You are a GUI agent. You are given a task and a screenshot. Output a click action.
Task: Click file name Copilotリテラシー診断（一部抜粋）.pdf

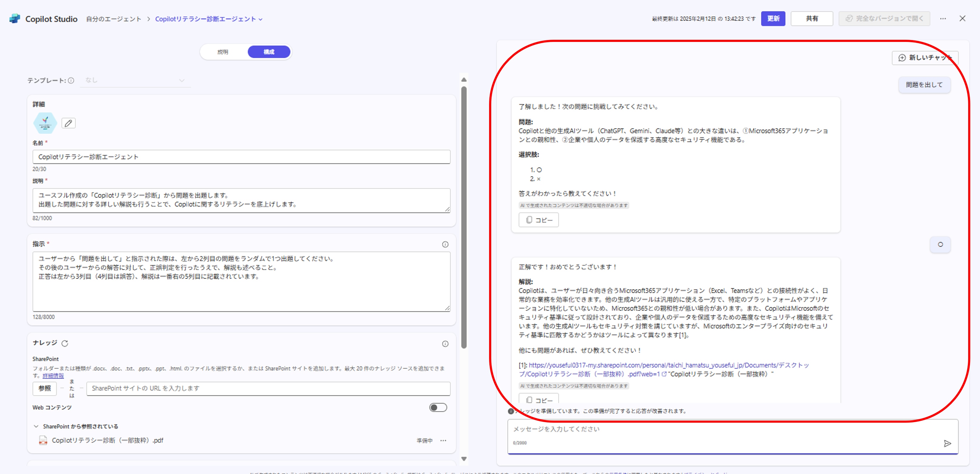[108, 441]
